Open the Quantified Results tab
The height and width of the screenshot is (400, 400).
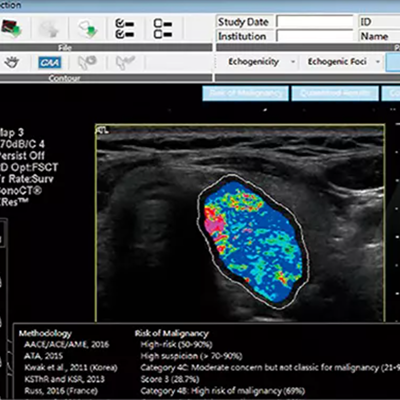[335, 93]
